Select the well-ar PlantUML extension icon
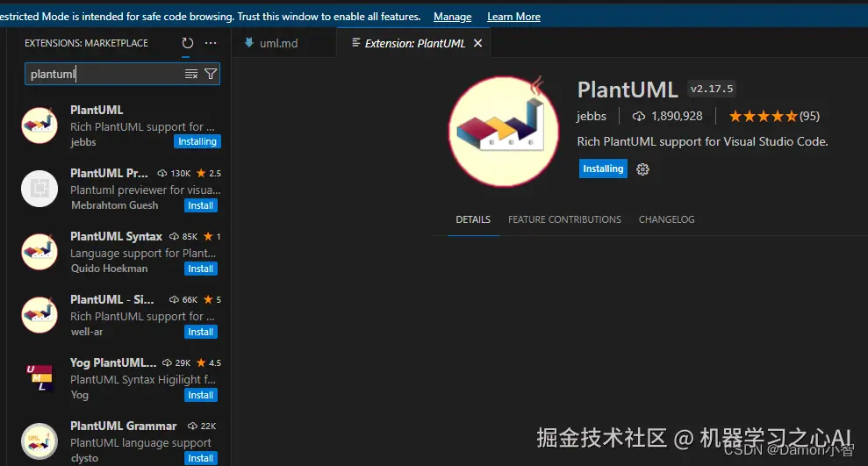The image size is (868, 466). tap(39, 315)
